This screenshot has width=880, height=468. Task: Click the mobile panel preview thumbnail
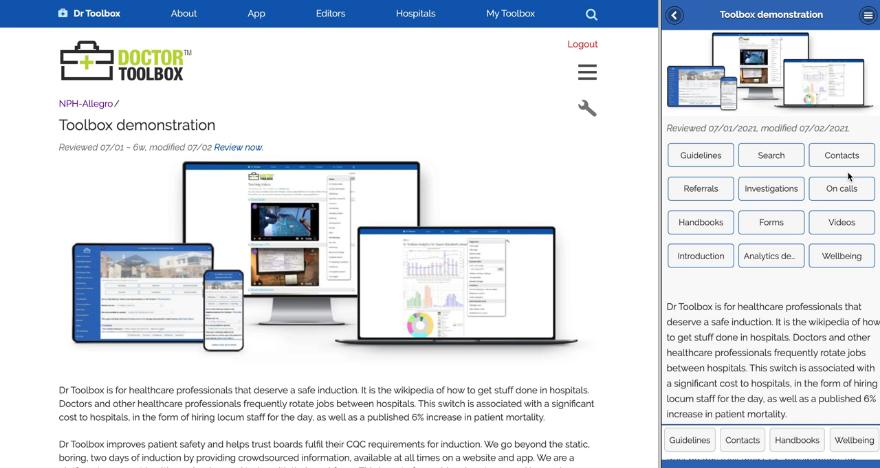point(771,70)
